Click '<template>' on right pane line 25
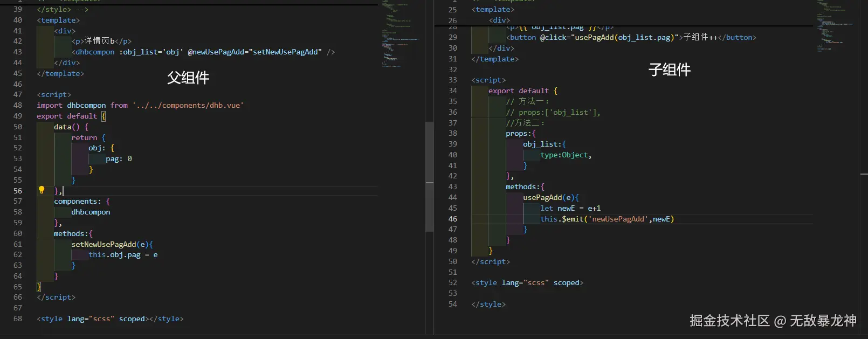 (493, 9)
